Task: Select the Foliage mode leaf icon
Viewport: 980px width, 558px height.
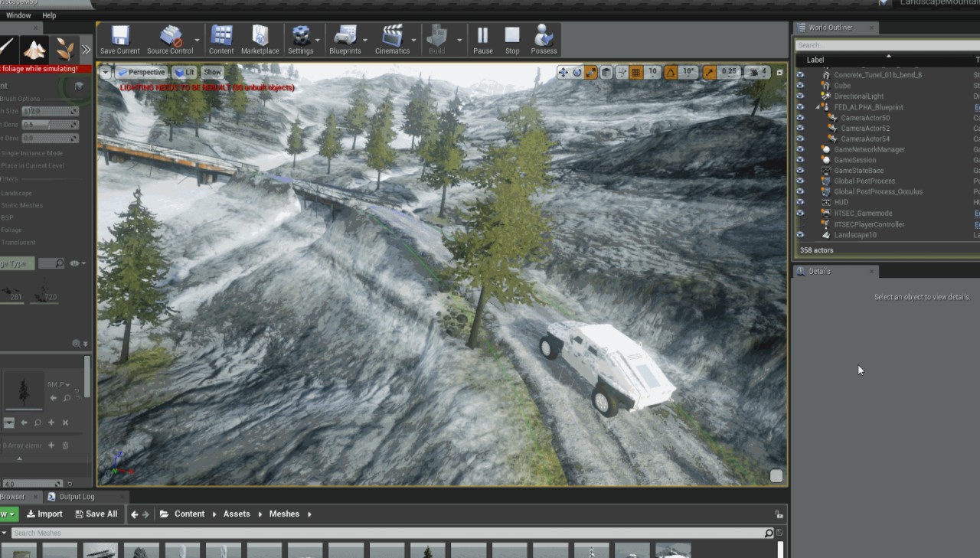Action: click(x=65, y=50)
